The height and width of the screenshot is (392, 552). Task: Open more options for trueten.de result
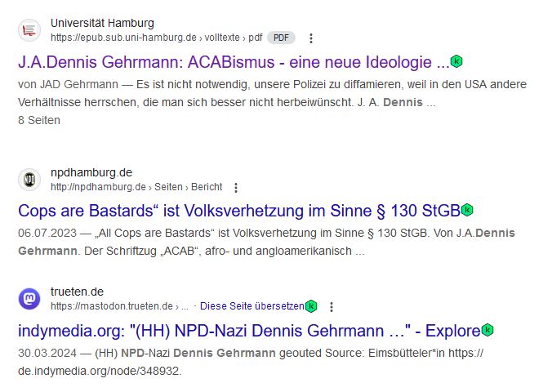(332, 306)
